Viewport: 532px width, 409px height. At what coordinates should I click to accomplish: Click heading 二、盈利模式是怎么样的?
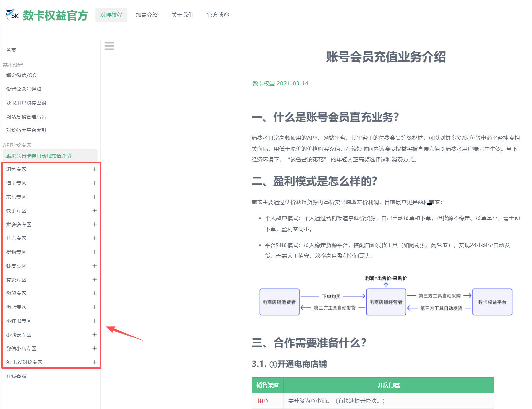314,181
